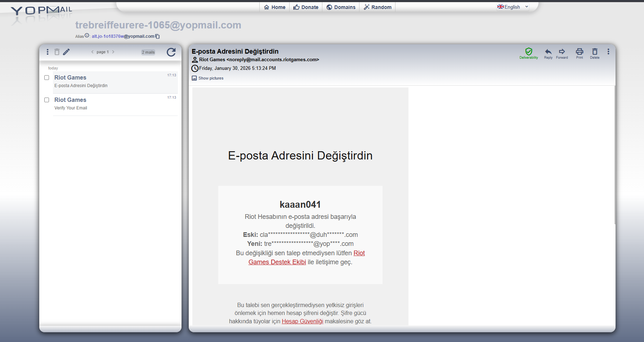This screenshot has width=644, height=342.
Task: Open the Home menu item
Action: [274, 7]
